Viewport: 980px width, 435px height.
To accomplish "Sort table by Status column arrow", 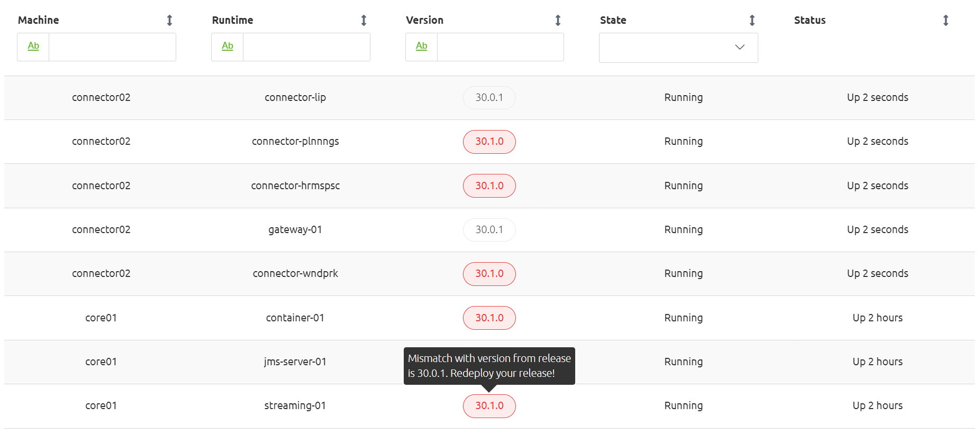I will click(946, 20).
